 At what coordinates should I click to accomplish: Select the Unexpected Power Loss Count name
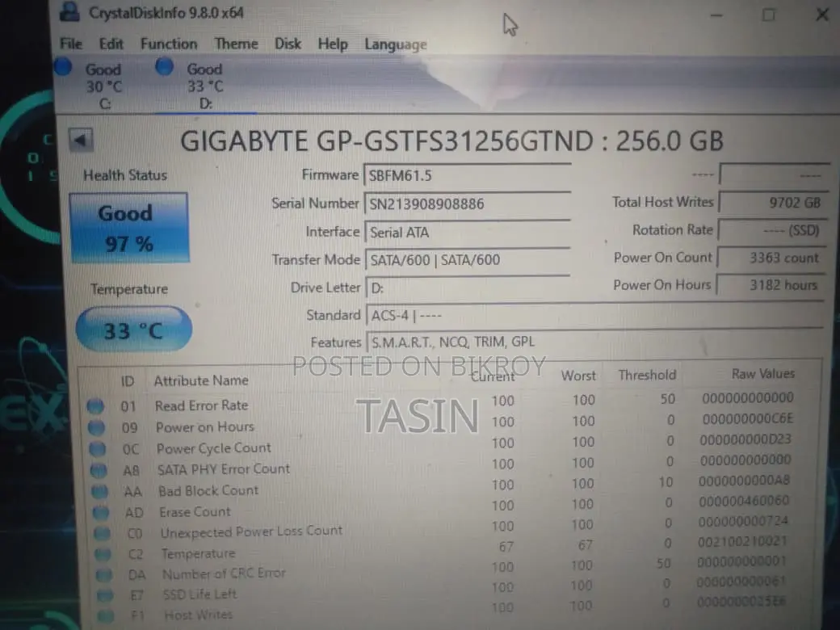pyautogui.click(x=251, y=531)
